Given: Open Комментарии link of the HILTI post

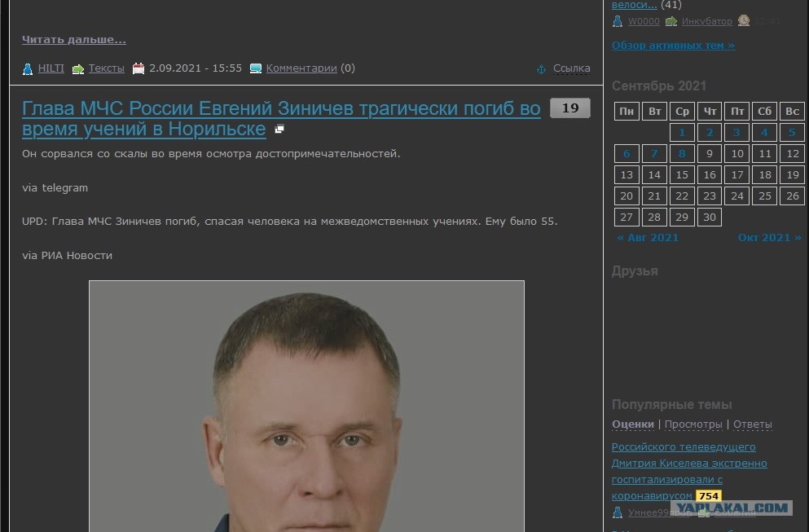Looking at the screenshot, I should tap(301, 68).
